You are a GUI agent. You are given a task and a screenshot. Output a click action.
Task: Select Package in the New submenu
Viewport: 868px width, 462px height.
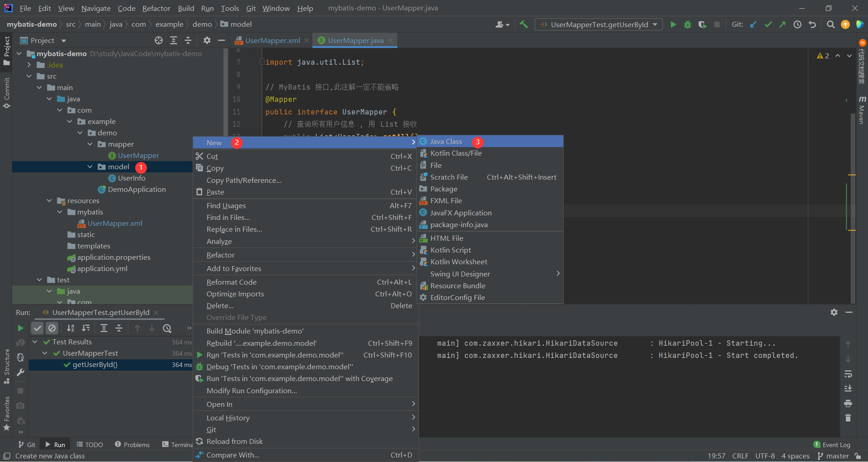490,189
